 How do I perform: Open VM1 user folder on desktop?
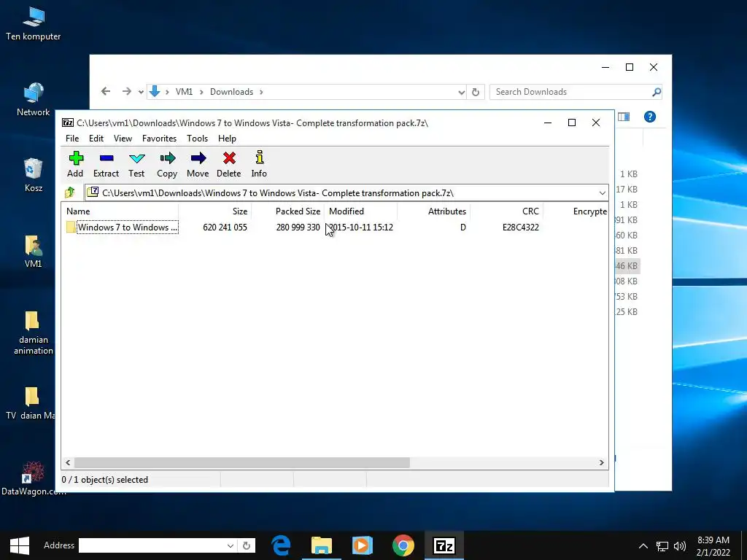pos(34,251)
